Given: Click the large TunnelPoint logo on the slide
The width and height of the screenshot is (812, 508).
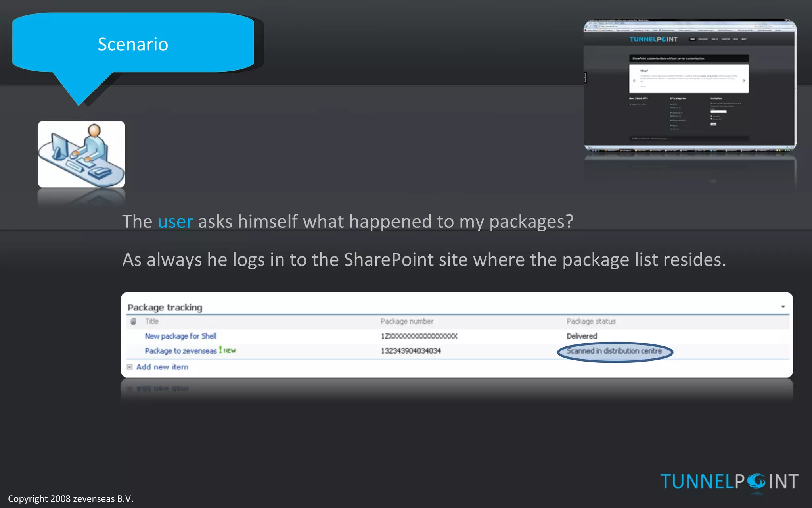Looking at the screenshot, I should [x=730, y=482].
